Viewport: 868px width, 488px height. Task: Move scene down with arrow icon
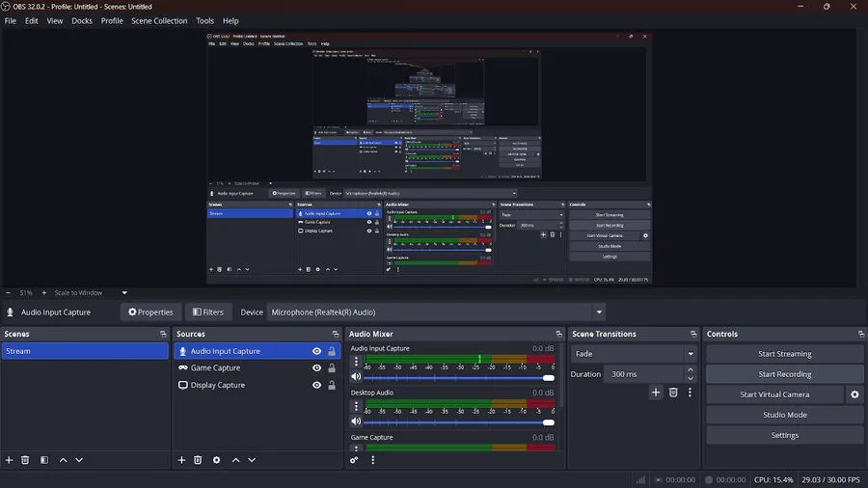pos(79,460)
